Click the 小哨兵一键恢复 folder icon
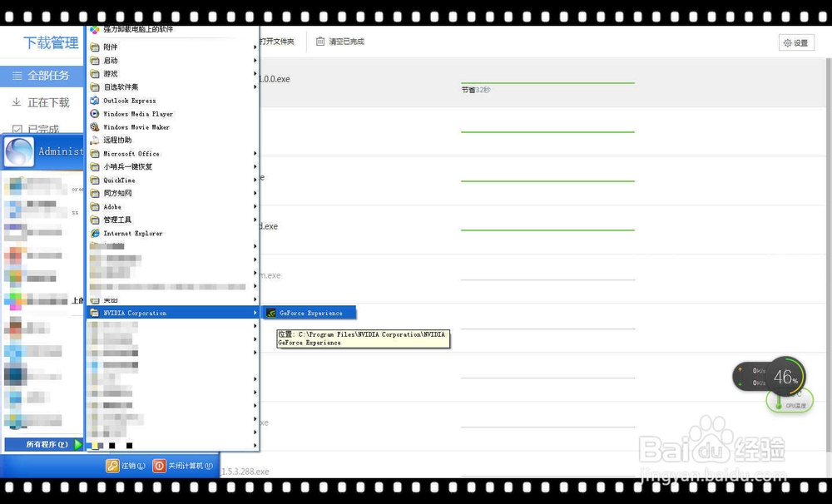Screen dimensions: 832x504 pyautogui.click(x=95, y=166)
